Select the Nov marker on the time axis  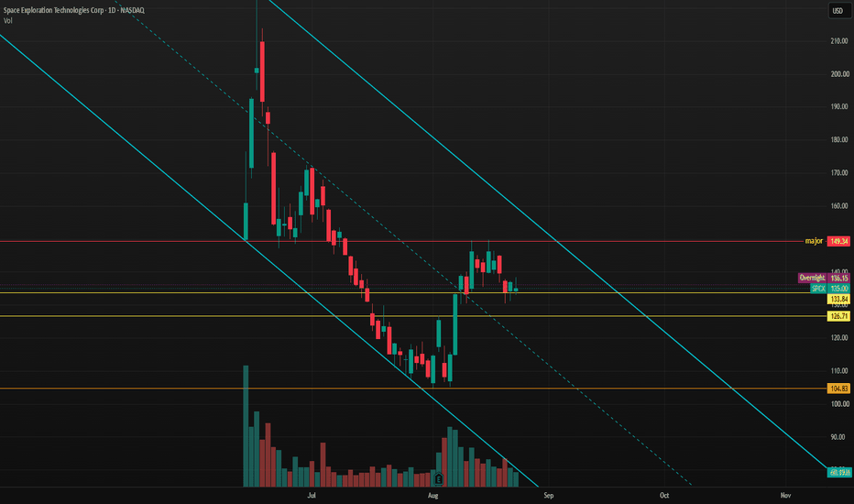(785, 495)
